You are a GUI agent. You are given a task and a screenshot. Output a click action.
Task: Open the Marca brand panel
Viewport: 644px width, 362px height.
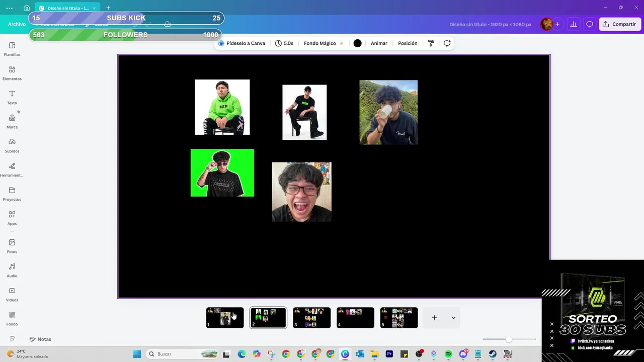click(x=12, y=121)
